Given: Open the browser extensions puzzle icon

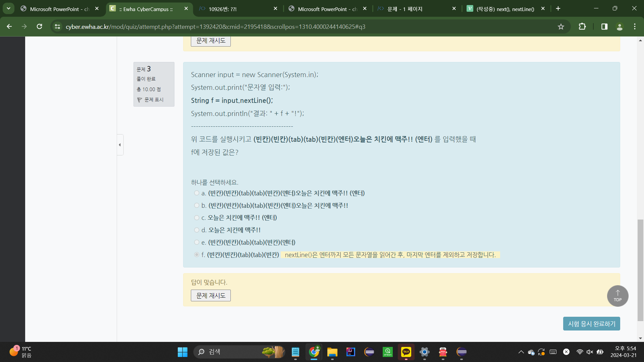Looking at the screenshot, I should (x=582, y=26).
